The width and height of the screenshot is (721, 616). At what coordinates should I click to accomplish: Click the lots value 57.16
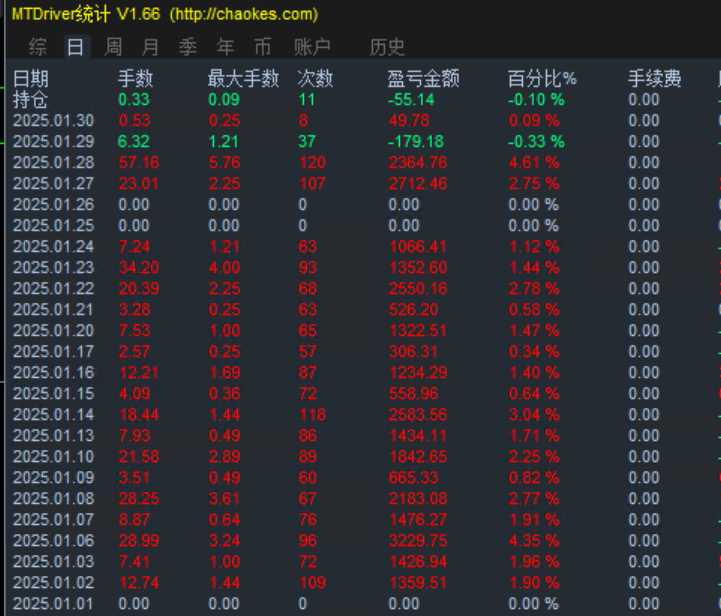coord(139,162)
